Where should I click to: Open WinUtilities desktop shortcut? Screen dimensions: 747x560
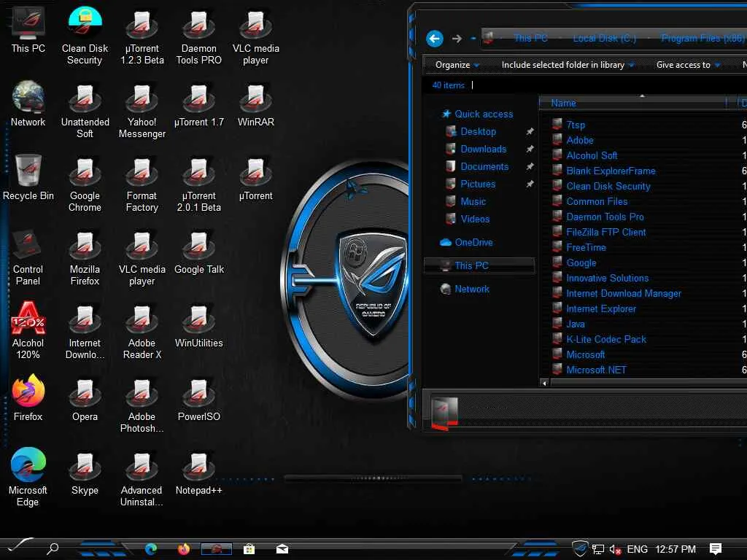click(x=198, y=326)
